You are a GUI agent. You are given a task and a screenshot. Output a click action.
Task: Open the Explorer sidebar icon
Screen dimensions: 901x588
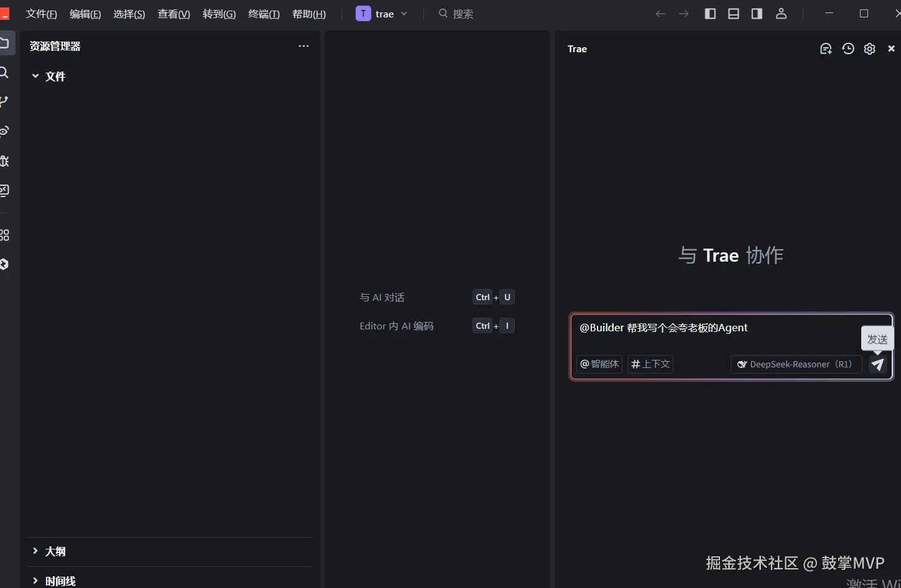click(x=4, y=42)
